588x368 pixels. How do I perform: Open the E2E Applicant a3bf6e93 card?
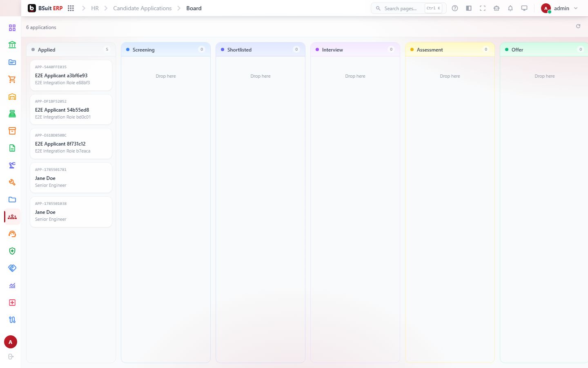[x=71, y=75]
